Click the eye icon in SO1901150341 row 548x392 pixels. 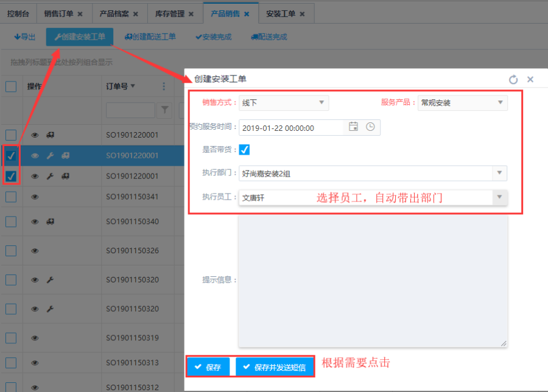click(35, 197)
